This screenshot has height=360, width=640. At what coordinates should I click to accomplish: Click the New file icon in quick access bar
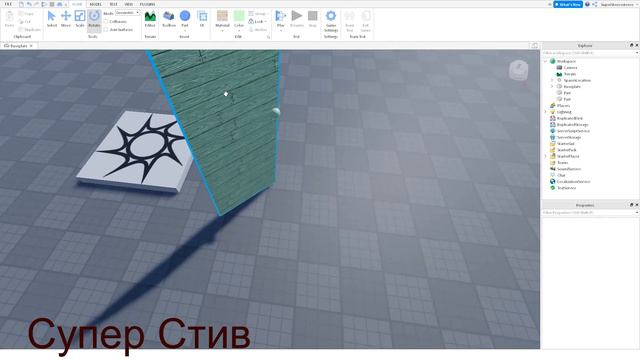tap(21, 4)
